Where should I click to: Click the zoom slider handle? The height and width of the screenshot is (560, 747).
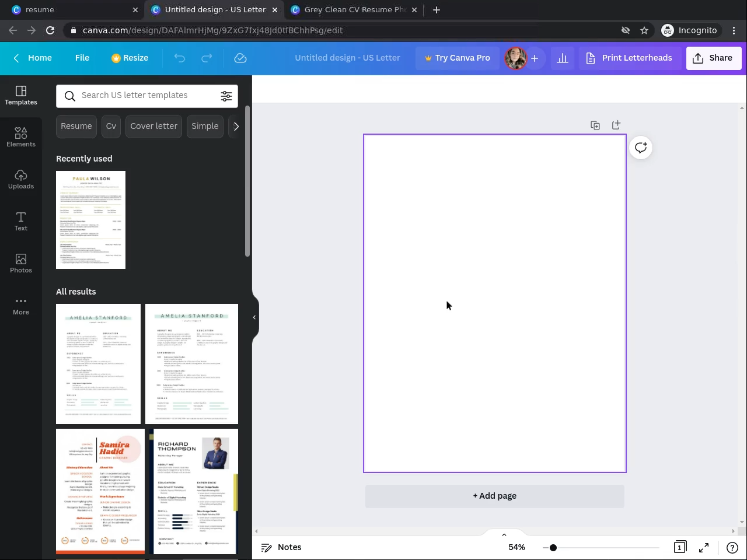(553, 548)
